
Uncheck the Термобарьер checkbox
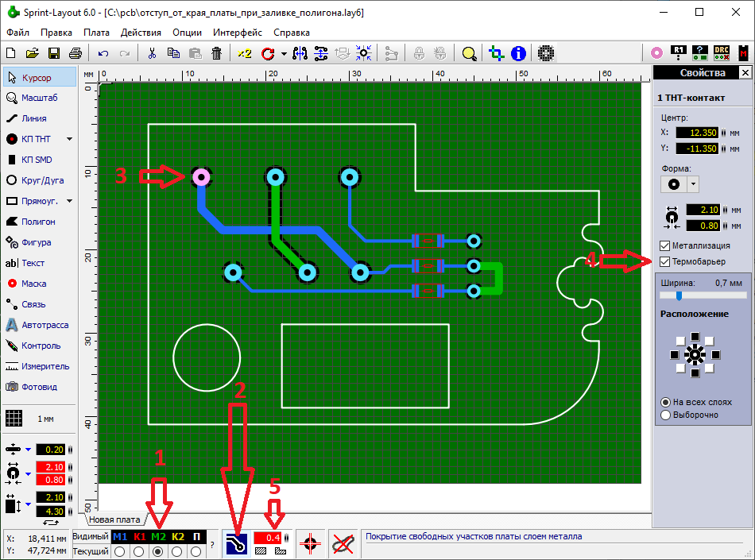pyautogui.click(x=664, y=261)
